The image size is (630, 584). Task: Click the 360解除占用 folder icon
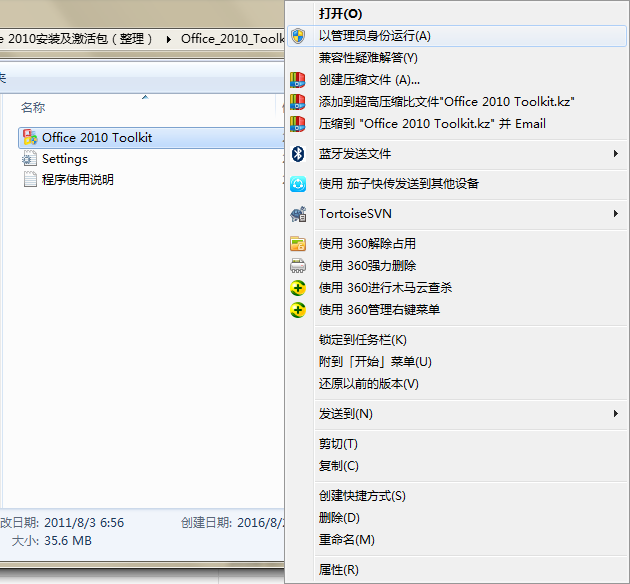[x=298, y=244]
